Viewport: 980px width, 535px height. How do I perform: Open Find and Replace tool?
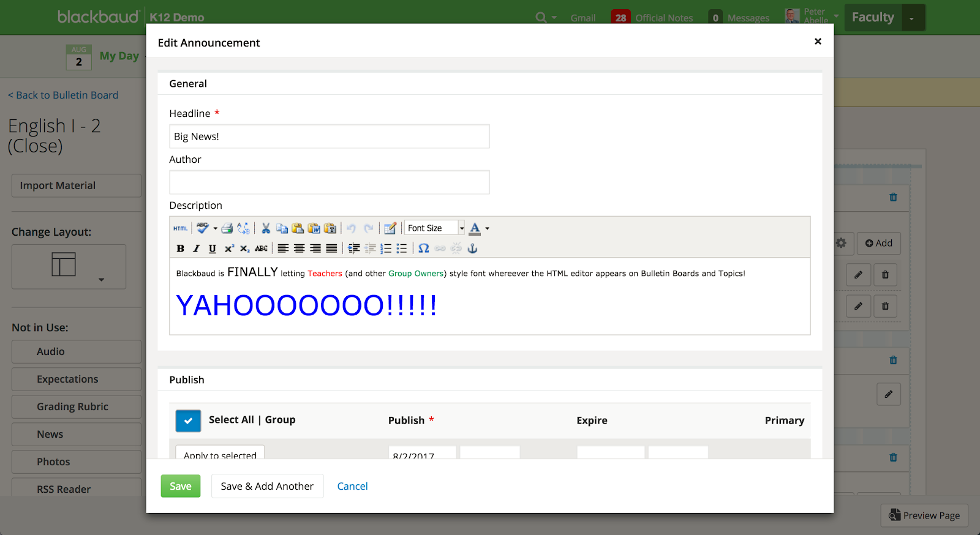tap(243, 228)
